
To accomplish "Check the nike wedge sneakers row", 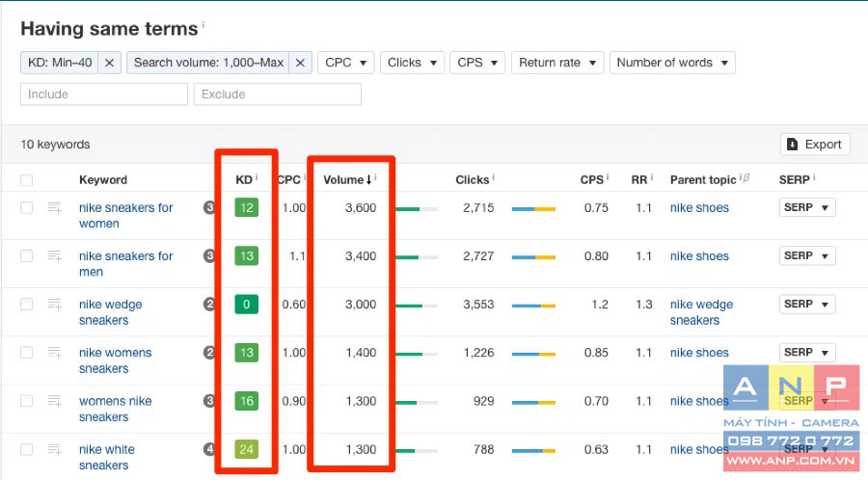I will click(x=27, y=305).
